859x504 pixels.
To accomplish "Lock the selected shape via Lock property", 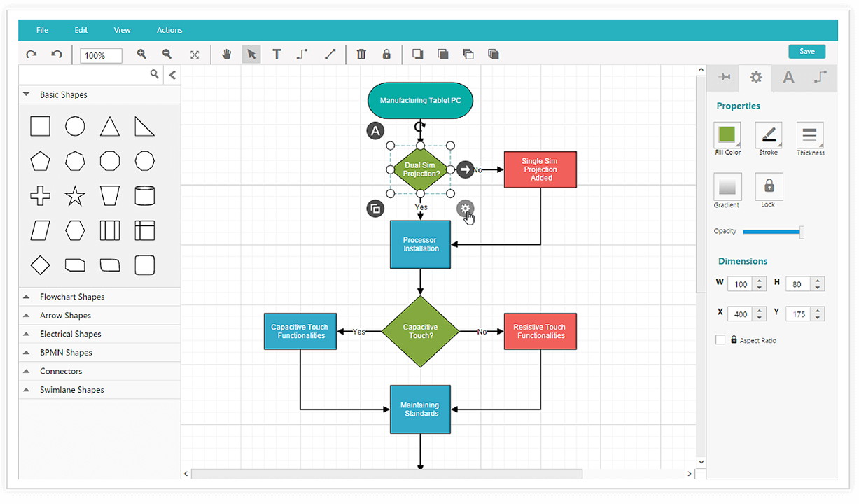I will coord(769,187).
